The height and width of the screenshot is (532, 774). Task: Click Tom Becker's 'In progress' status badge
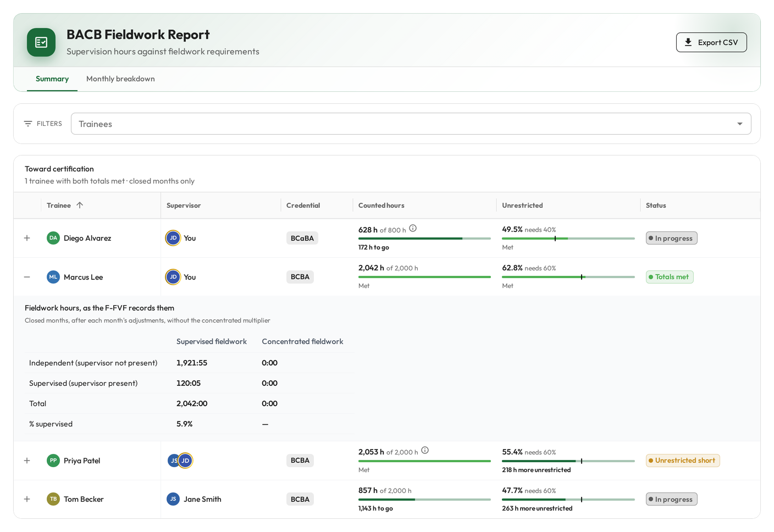pos(672,499)
